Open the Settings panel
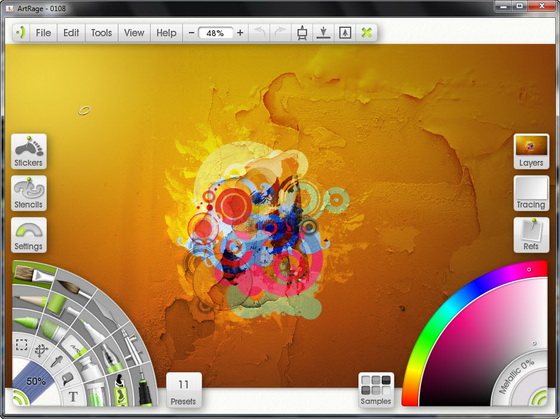Screen dimensions: 560x419 click(29, 235)
